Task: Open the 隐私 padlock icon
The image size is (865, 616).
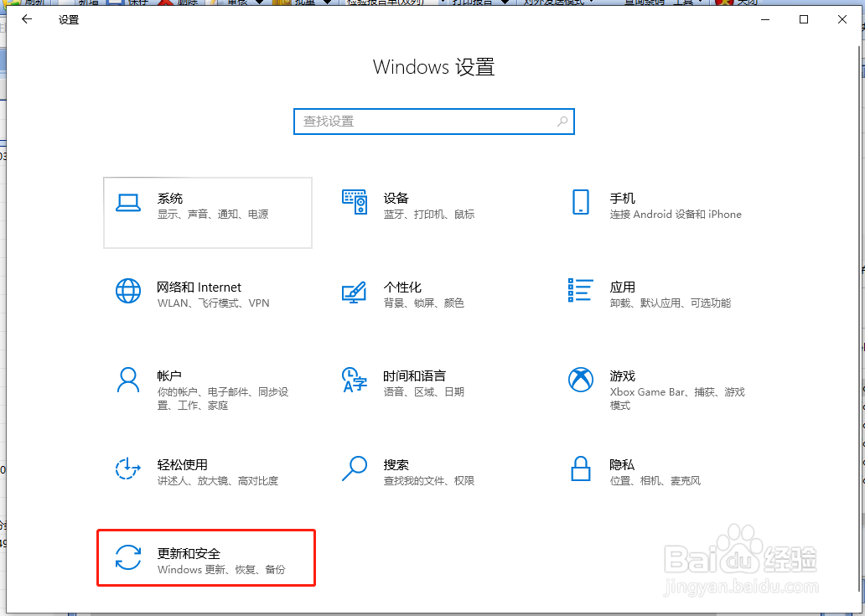Action: [x=580, y=468]
